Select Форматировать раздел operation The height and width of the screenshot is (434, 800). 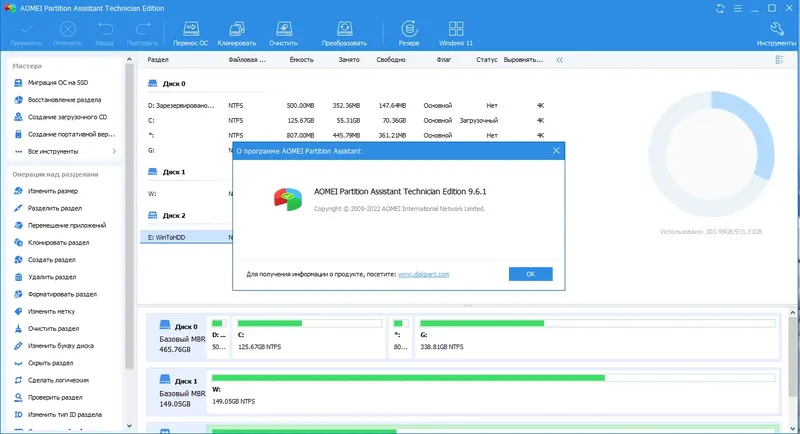click(62, 294)
